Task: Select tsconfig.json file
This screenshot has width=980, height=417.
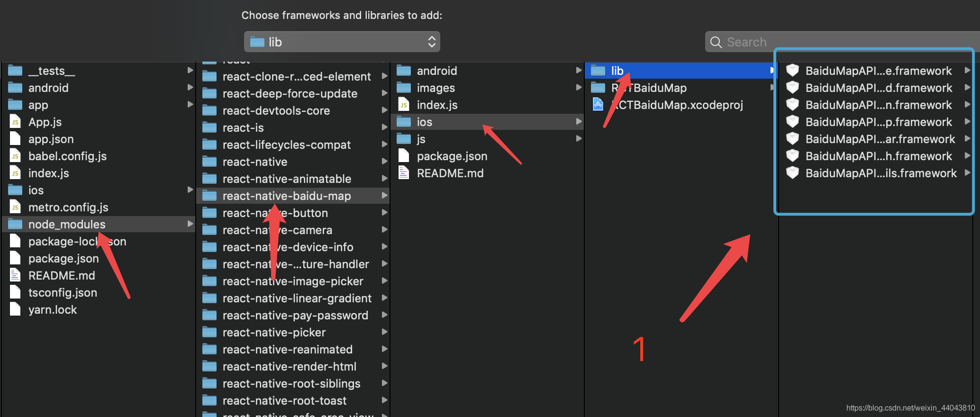Action: [x=99, y=292]
